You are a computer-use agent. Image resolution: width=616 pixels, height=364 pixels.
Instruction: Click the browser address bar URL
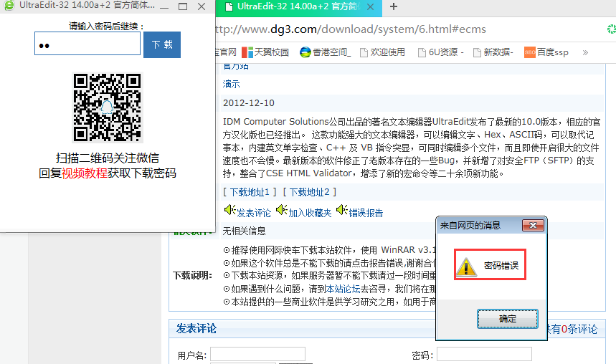coord(351,29)
